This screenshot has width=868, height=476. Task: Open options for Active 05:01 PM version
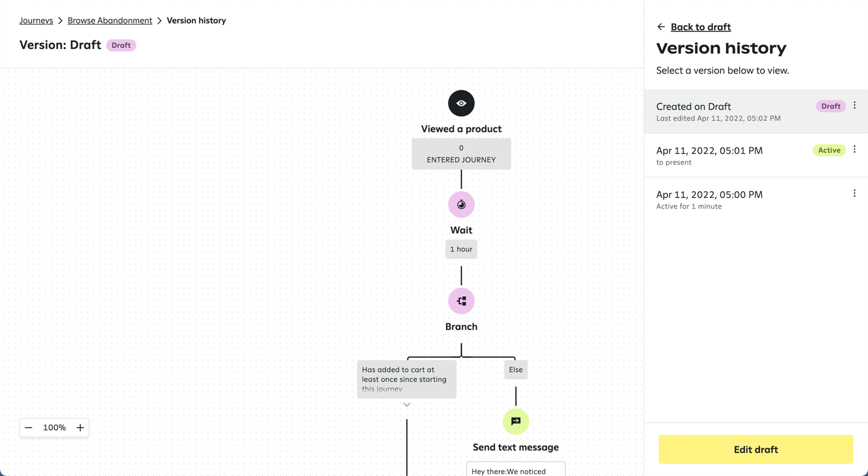coord(854,150)
